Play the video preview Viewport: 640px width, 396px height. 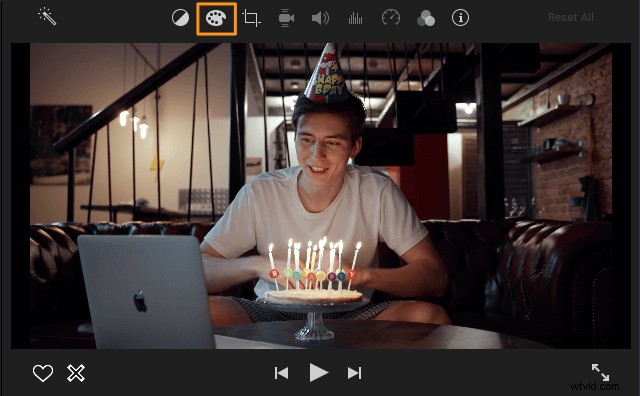tap(318, 373)
